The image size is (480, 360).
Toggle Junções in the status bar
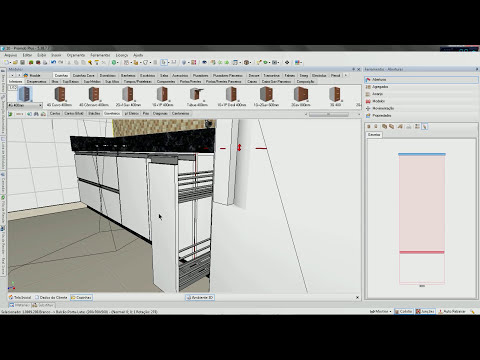[425, 311]
